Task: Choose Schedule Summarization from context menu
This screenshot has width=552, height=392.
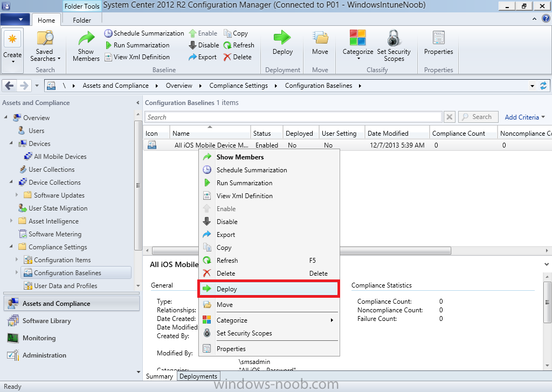Action: coord(270,170)
